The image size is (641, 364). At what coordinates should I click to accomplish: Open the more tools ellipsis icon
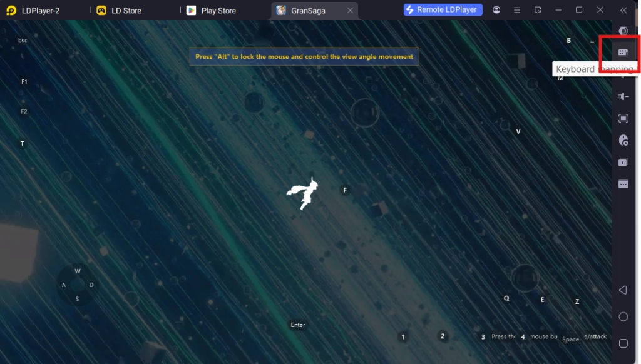(x=623, y=185)
